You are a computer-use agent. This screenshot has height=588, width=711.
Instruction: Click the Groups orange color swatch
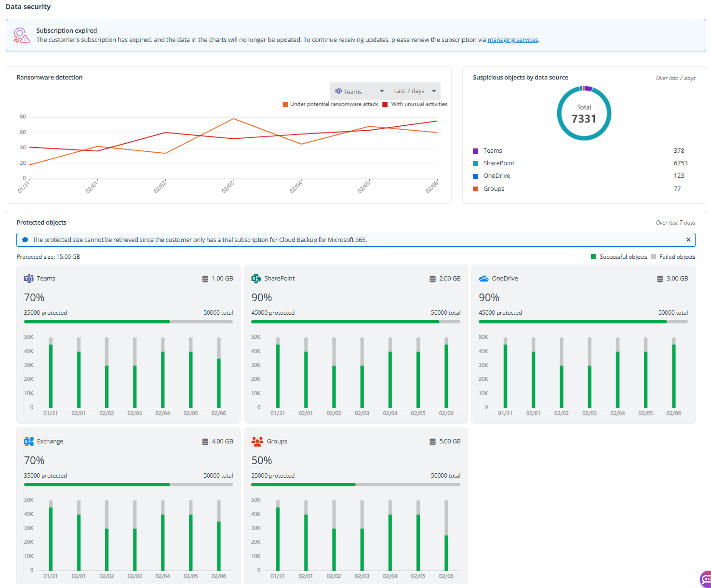point(475,189)
